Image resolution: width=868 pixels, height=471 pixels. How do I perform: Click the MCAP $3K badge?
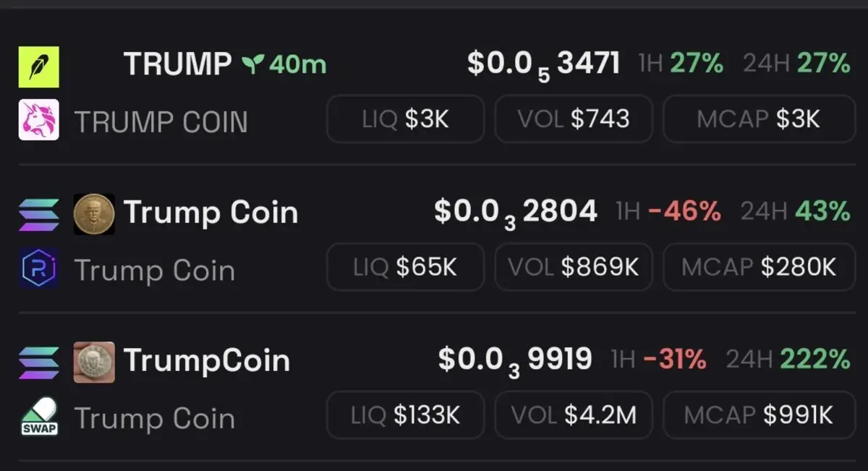point(759,119)
